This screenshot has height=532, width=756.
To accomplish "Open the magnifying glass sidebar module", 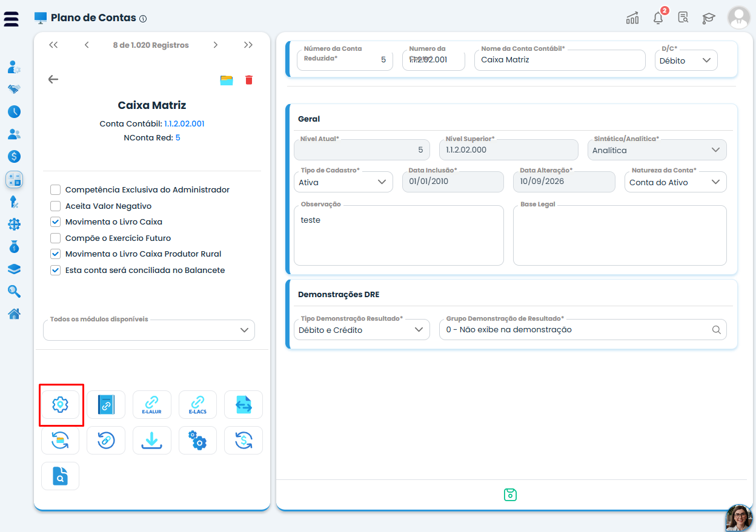I will tap(15, 291).
